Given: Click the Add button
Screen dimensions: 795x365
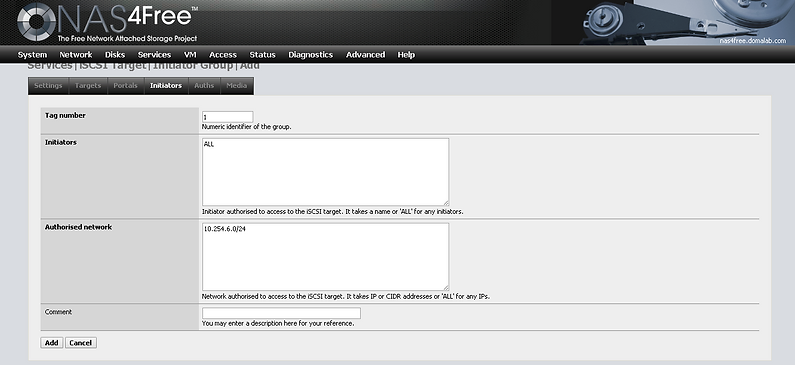Looking at the screenshot, I should coord(52,343).
